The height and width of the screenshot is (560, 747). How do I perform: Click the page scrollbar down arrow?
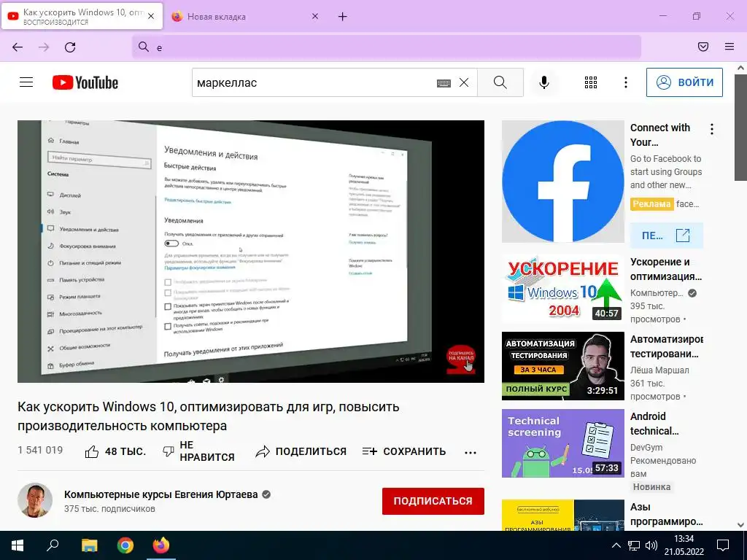point(740,525)
